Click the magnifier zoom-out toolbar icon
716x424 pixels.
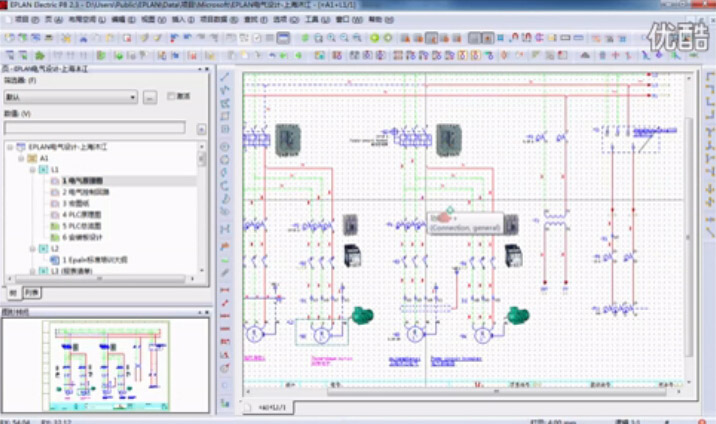(x=344, y=38)
